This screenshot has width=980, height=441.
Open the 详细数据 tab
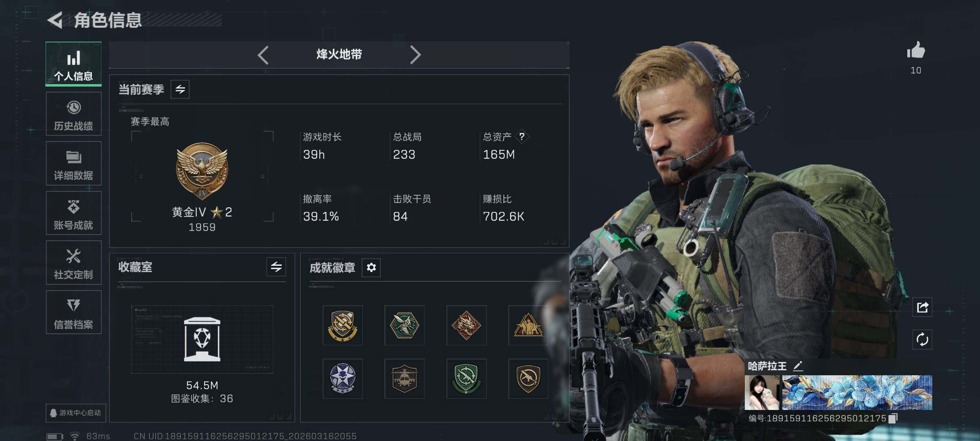point(73,163)
